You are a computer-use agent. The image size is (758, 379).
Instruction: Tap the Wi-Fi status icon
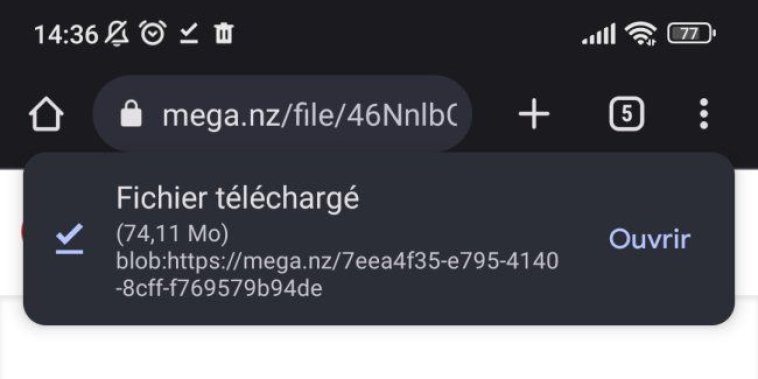640,34
